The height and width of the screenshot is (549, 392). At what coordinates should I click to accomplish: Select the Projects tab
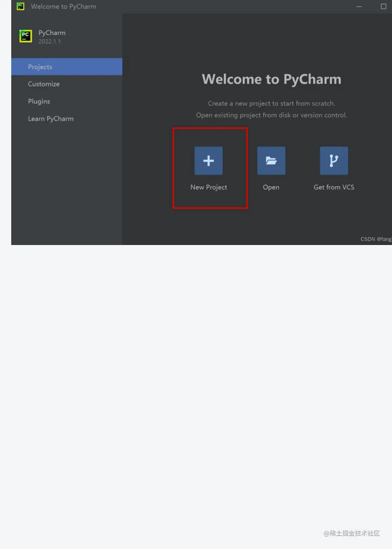(67, 67)
